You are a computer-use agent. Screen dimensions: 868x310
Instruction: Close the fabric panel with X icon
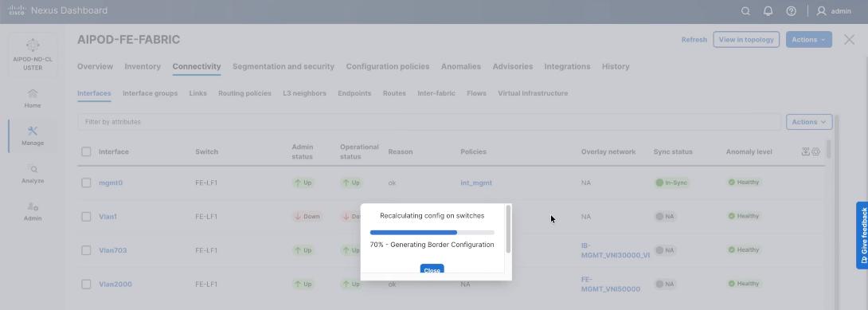849,39
